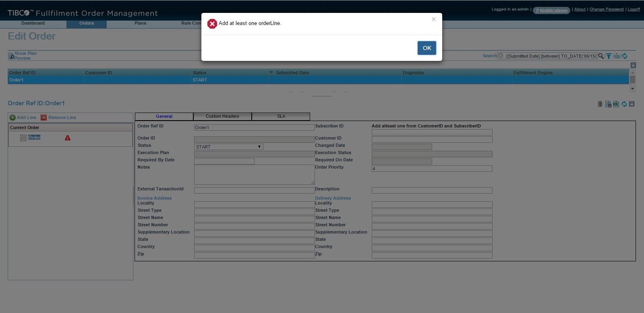Click the Show Plan Preview icon

point(11,56)
